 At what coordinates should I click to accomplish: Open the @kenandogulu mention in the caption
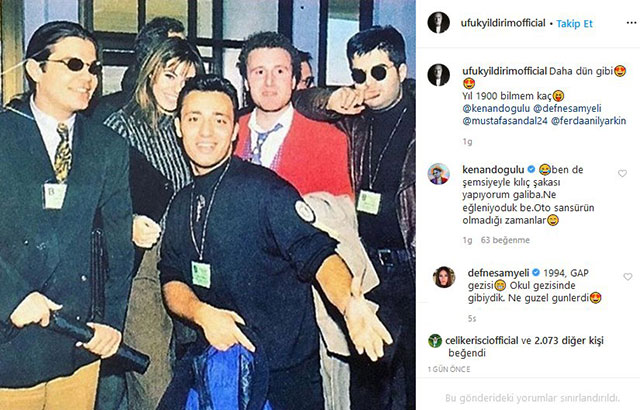pos(496,109)
